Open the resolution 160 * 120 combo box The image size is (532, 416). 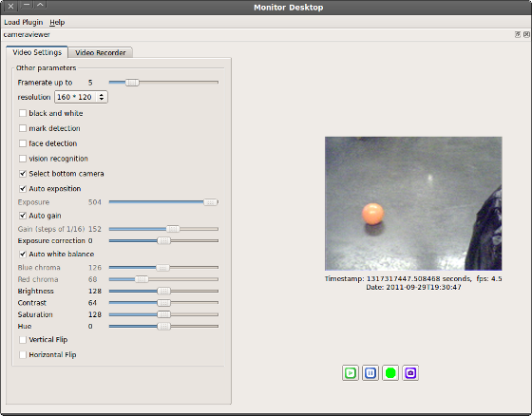[81, 97]
